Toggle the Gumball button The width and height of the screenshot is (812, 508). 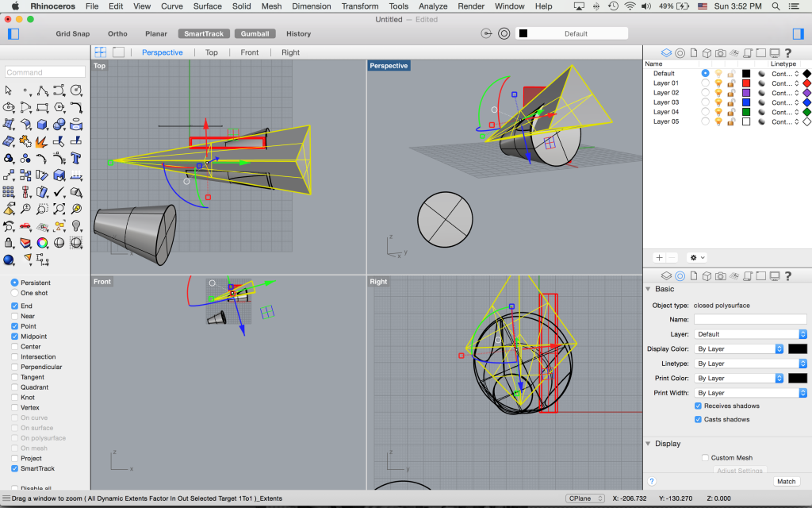pyautogui.click(x=255, y=33)
